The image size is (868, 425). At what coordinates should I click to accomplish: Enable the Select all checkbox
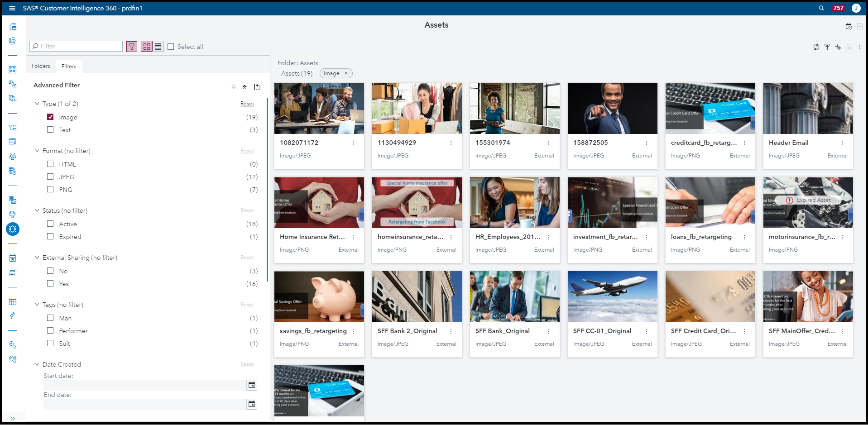click(x=171, y=46)
